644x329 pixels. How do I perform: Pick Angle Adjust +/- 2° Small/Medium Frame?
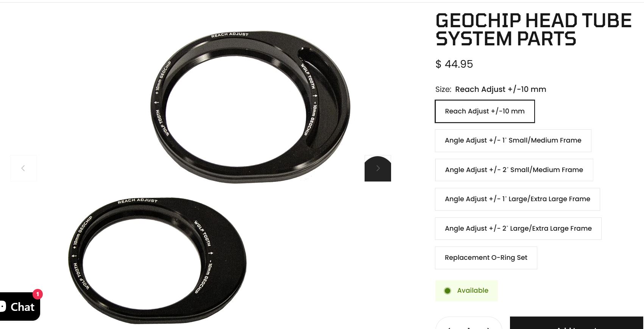tap(514, 170)
